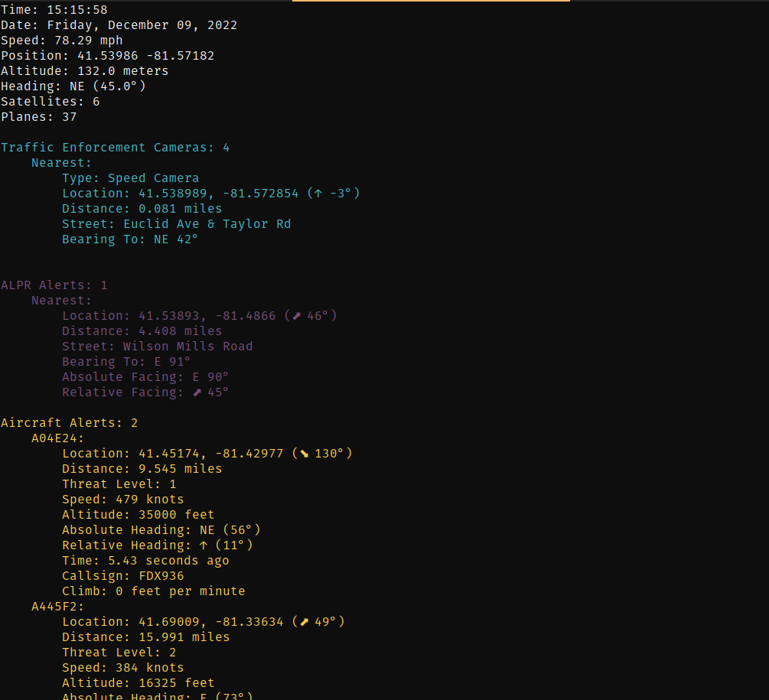Select the Aircraft Alerts section header
Image resolution: width=769 pixels, height=700 pixels.
[x=69, y=423]
